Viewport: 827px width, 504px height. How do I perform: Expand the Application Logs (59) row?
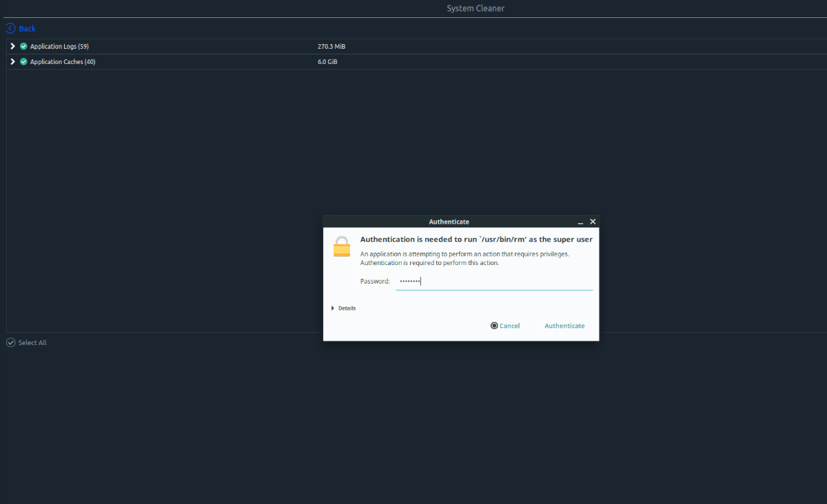[x=12, y=46]
